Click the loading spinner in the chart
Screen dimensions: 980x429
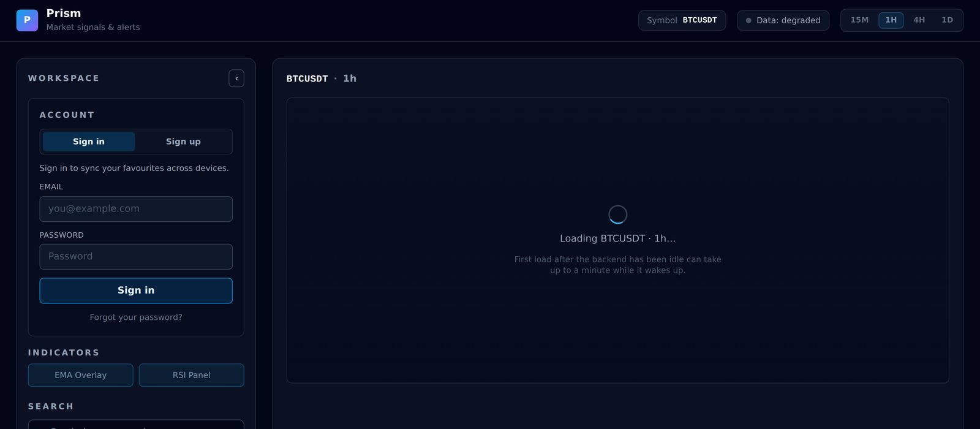[x=617, y=214]
